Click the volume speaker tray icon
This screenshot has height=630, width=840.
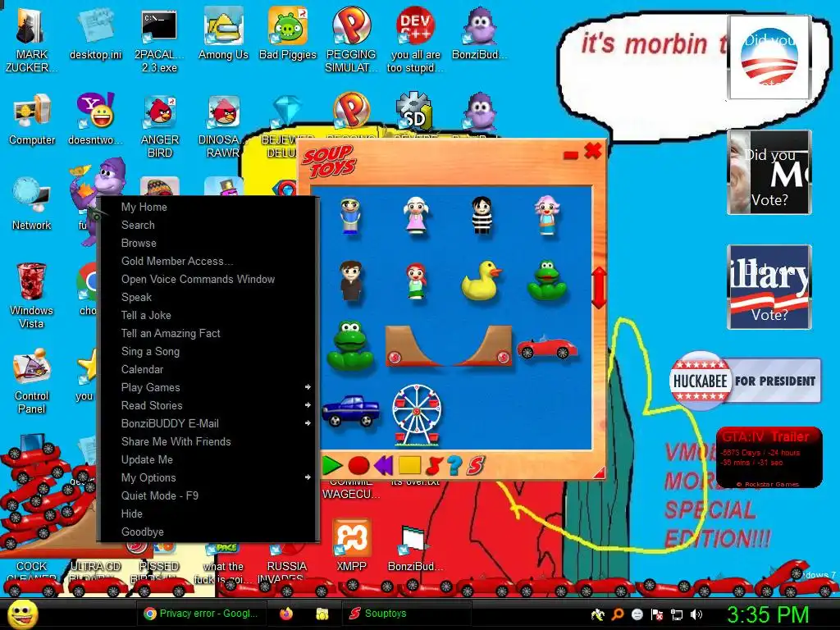pos(696,614)
